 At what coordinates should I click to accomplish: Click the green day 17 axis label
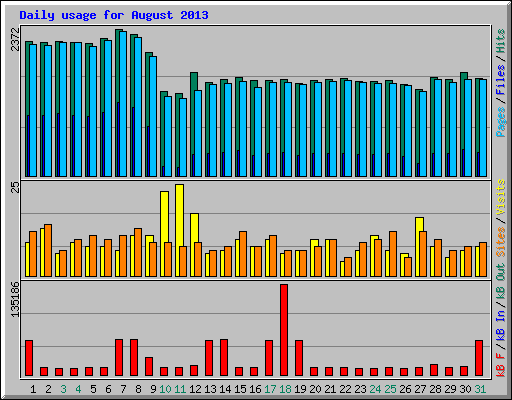coord(270,389)
